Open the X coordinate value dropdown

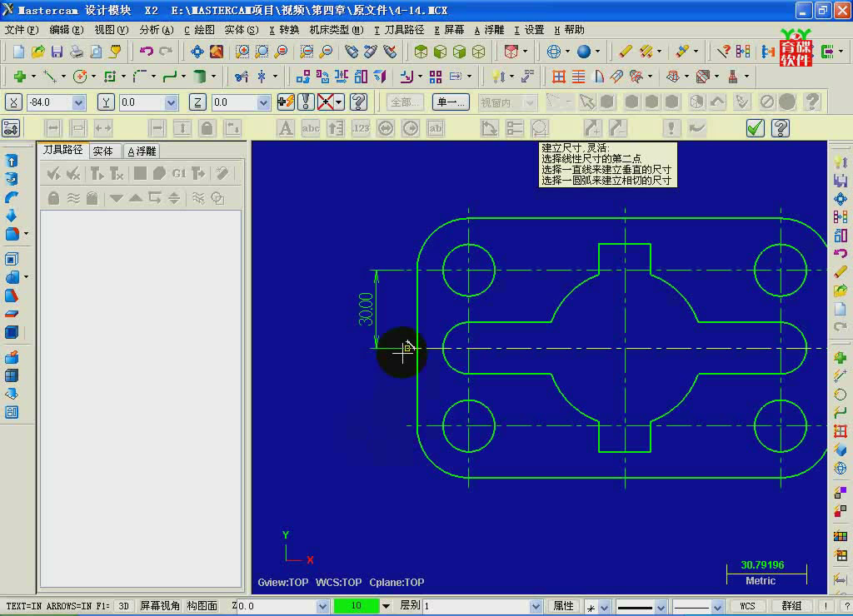tap(78, 102)
